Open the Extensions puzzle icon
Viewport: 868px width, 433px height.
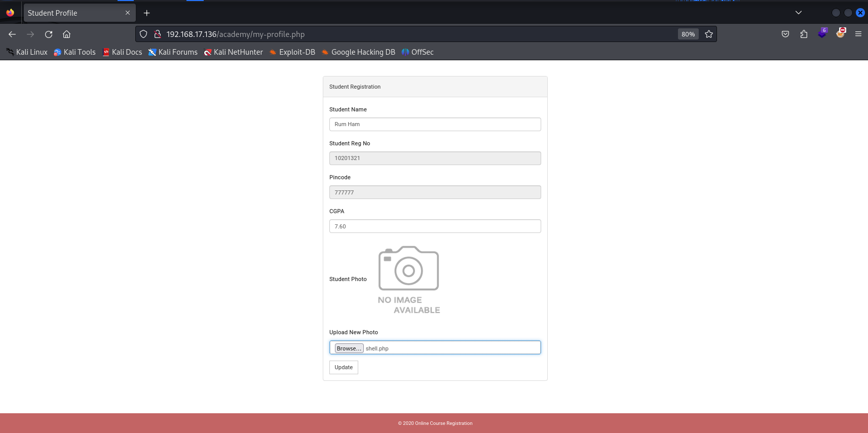[804, 34]
